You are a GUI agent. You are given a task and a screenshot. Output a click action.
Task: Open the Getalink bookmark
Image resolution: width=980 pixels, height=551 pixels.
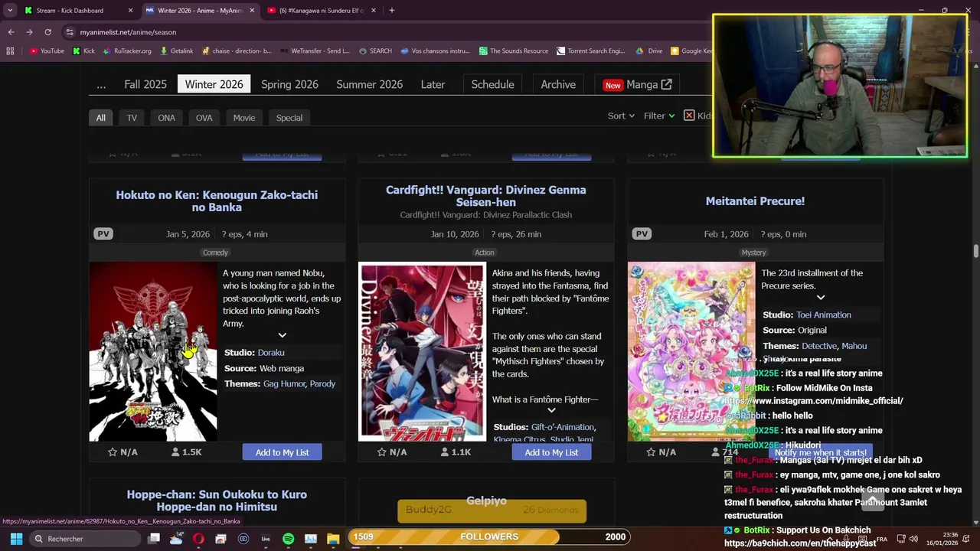176,51
